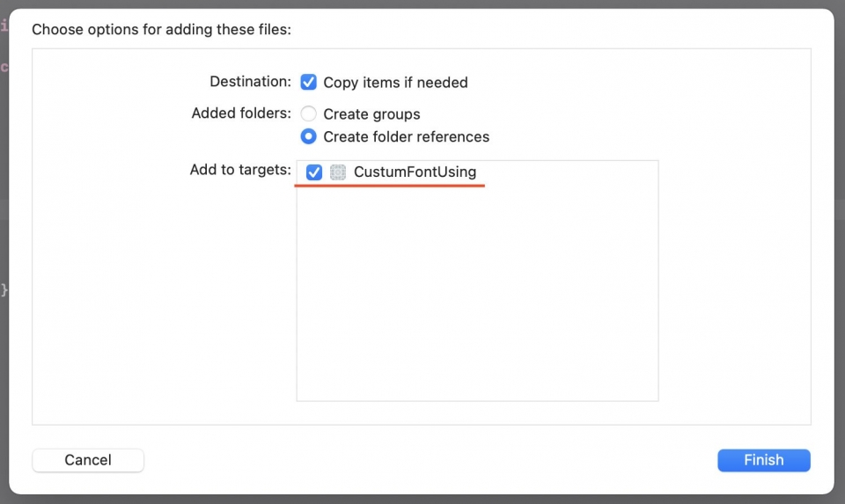Click the closing brace in the background editor

tap(4, 289)
